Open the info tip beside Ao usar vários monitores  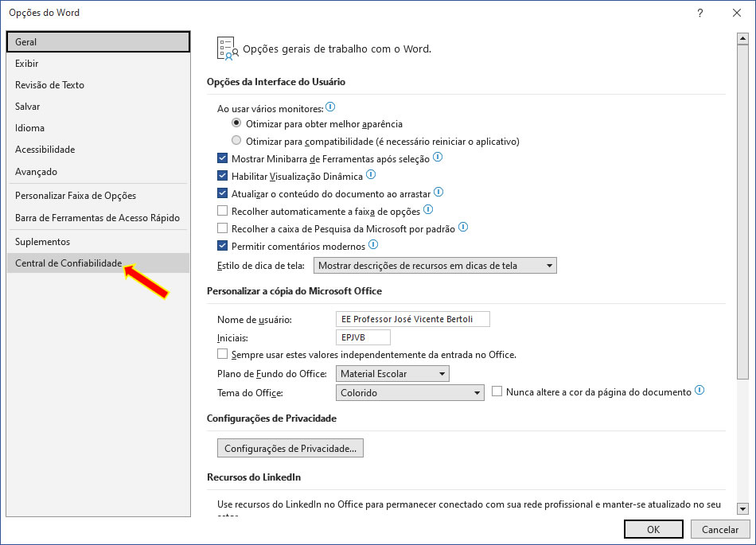[330, 107]
